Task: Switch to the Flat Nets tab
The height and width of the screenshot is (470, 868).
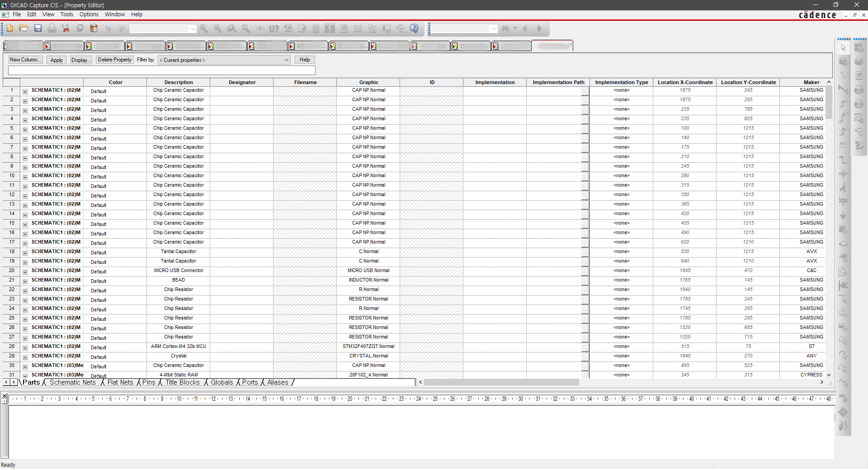Action: pyautogui.click(x=120, y=382)
